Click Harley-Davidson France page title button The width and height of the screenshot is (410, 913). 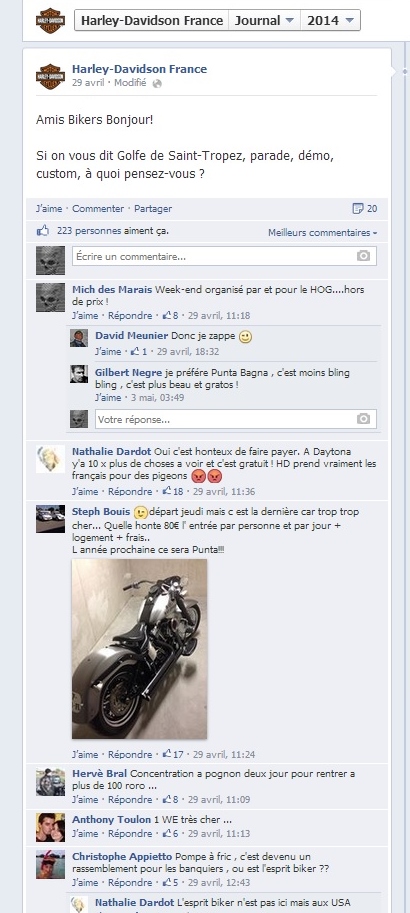(151, 20)
